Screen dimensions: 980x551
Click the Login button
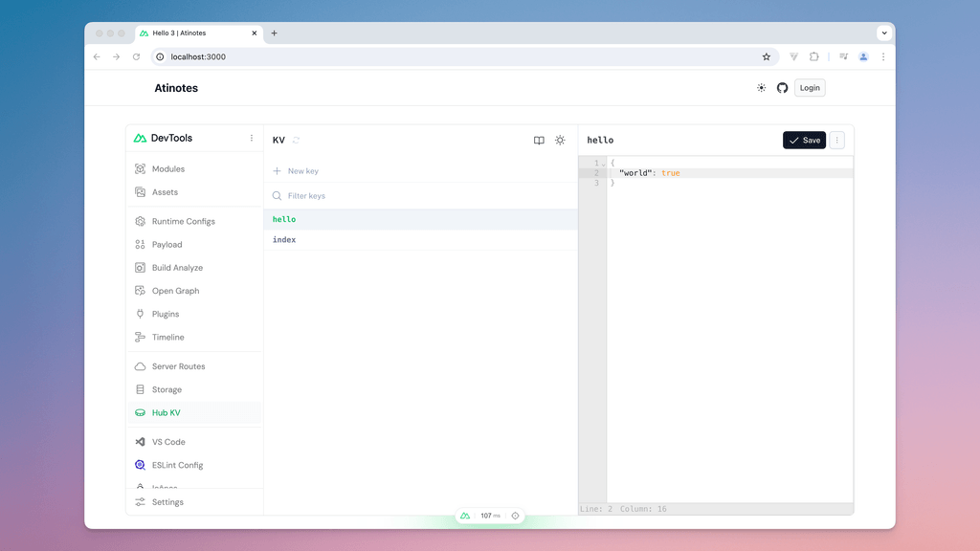click(x=810, y=88)
